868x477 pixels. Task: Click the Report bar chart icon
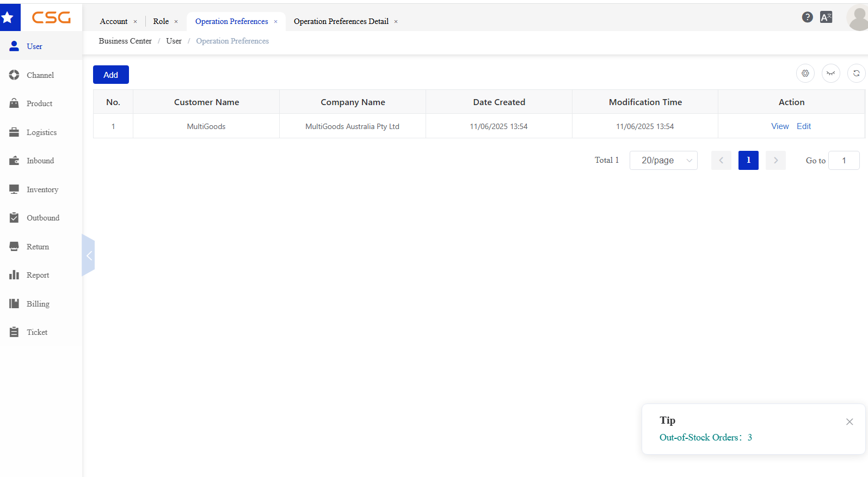click(x=14, y=275)
